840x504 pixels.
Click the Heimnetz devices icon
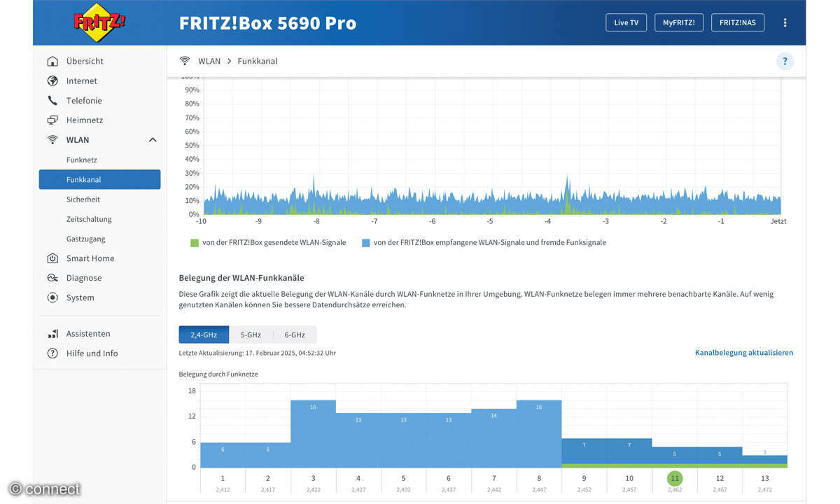click(x=52, y=120)
